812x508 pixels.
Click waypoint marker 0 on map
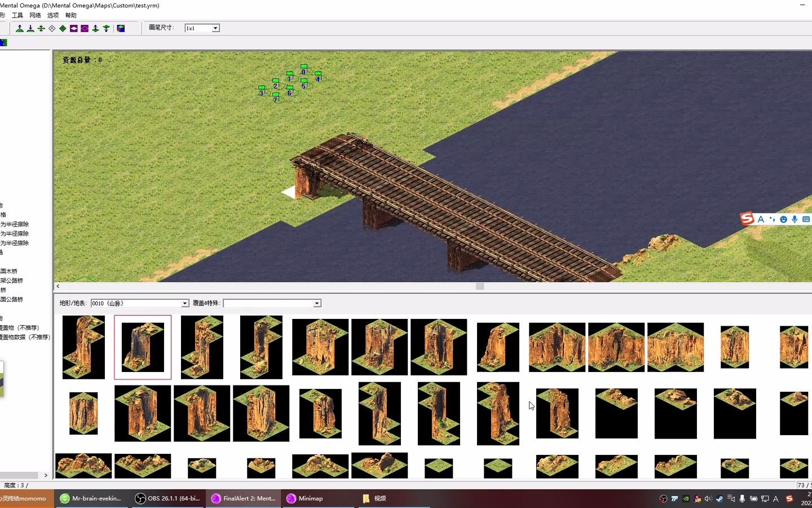304,69
